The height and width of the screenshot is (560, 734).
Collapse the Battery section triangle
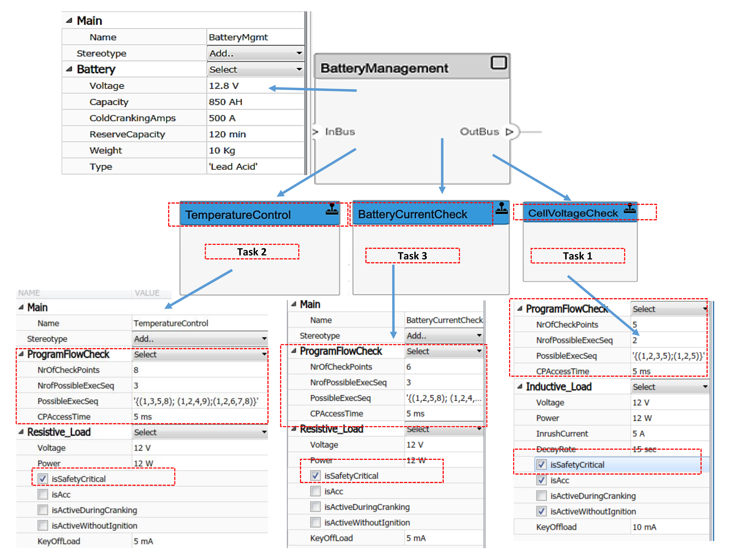tap(69, 69)
